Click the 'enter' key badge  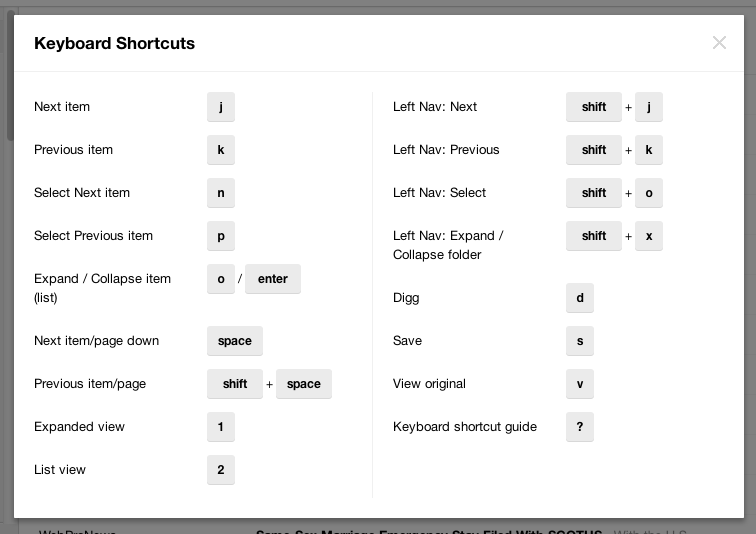click(272, 279)
